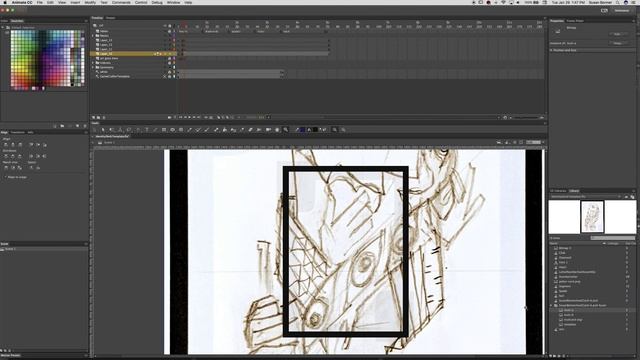Select the Camera tool
Screen dimensions: 640x360
(x=268, y=130)
